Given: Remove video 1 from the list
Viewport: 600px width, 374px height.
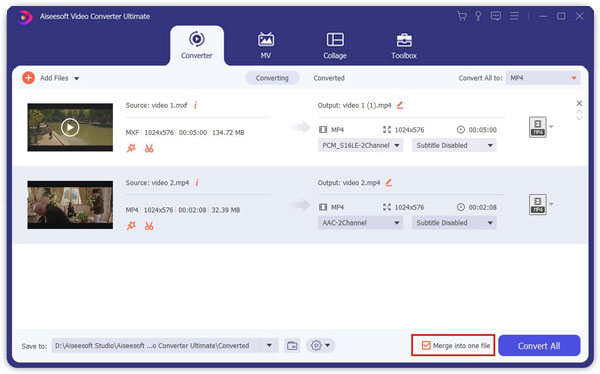Looking at the screenshot, I should pyautogui.click(x=579, y=103).
